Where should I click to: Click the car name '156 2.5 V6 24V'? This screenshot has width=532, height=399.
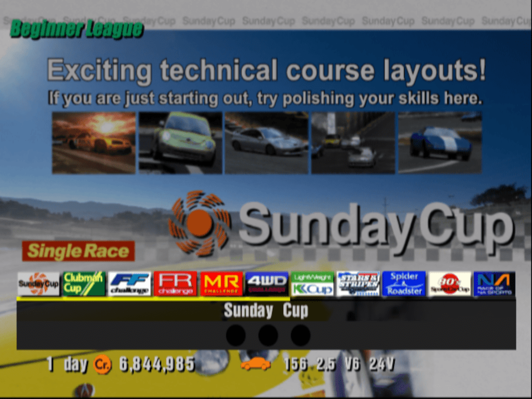(x=339, y=364)
